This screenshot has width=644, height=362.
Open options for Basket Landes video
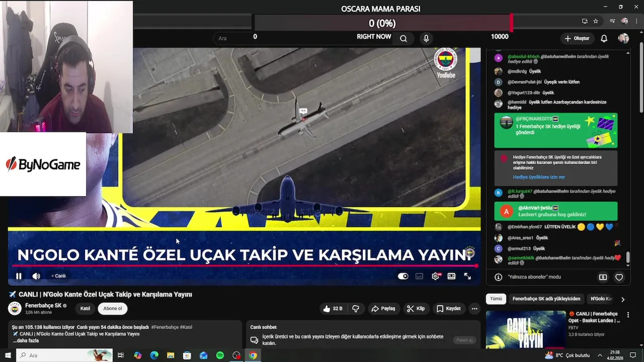click(628, 315)
